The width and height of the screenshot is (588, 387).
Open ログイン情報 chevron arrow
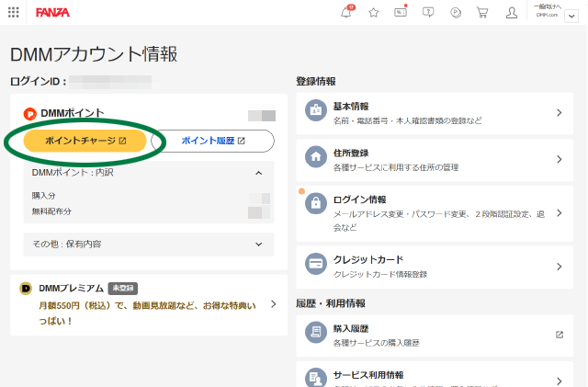pyautogui.click(x=560, y=213)
